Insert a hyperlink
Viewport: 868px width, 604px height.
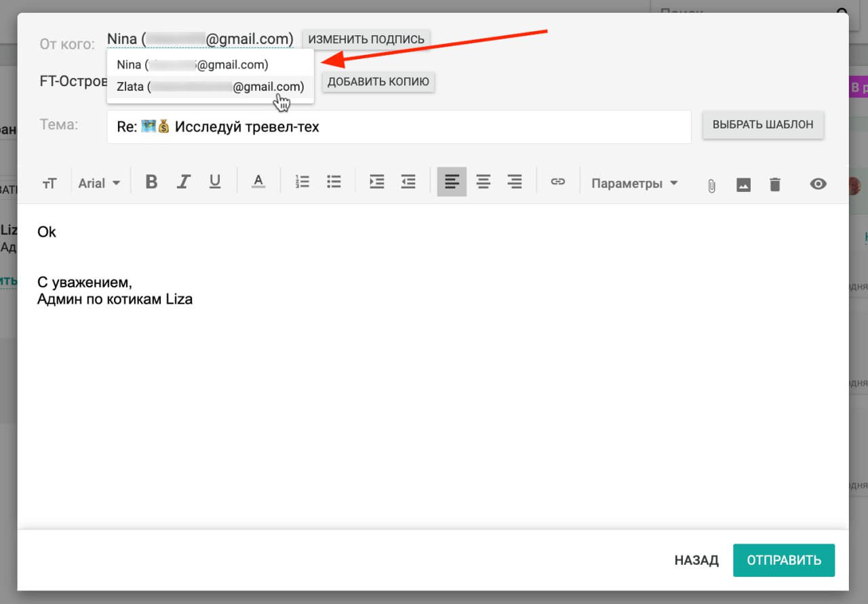click(x=557, y=182)
